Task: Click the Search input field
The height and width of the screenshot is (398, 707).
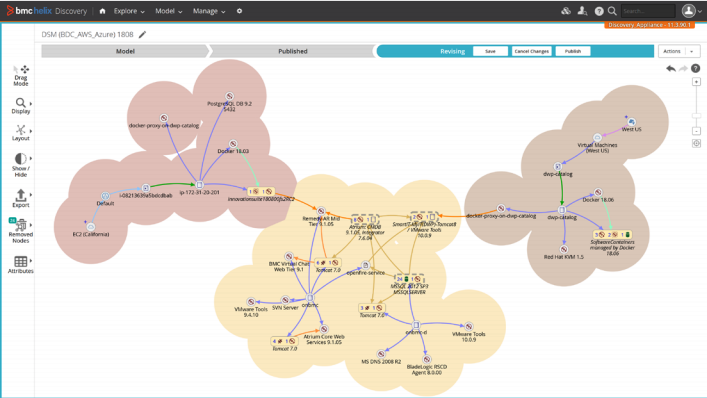Action: click(x=648, y=11)
